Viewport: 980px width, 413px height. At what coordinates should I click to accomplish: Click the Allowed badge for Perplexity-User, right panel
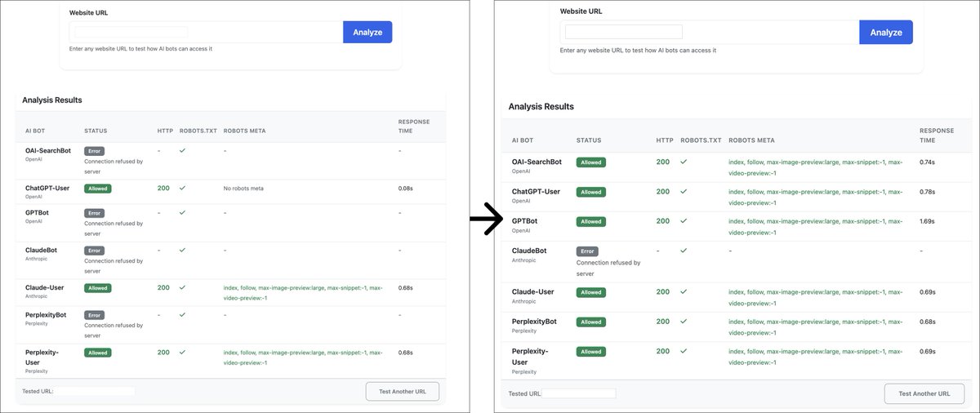590,352
